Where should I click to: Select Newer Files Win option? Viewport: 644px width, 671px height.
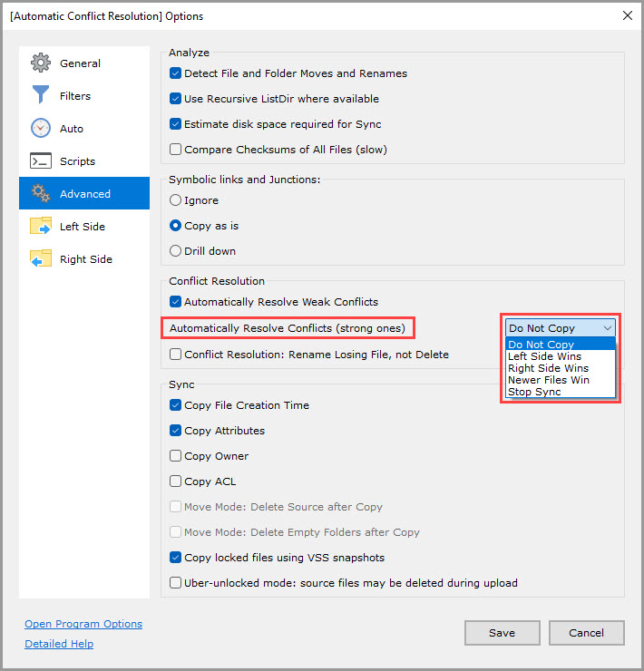click(x=560, y=380)
